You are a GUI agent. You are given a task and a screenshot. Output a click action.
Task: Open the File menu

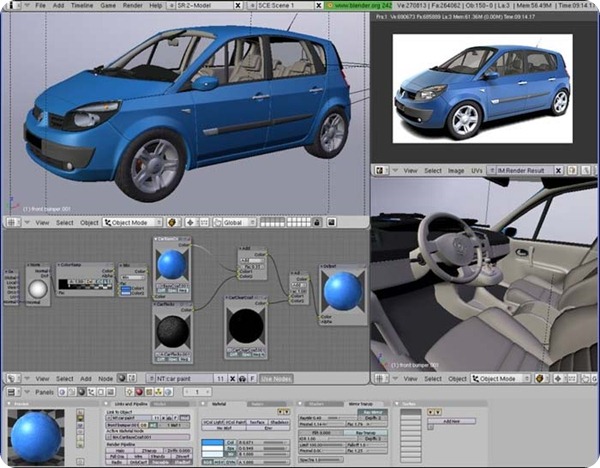(40, 5)
